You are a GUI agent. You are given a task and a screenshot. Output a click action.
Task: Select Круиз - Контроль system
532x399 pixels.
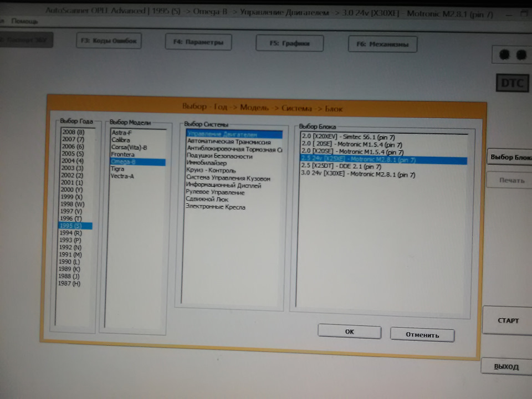[211, 170]
